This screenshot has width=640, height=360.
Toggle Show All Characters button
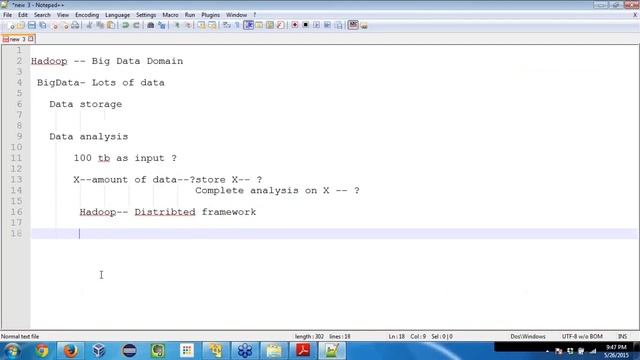[x=237, y=25]
